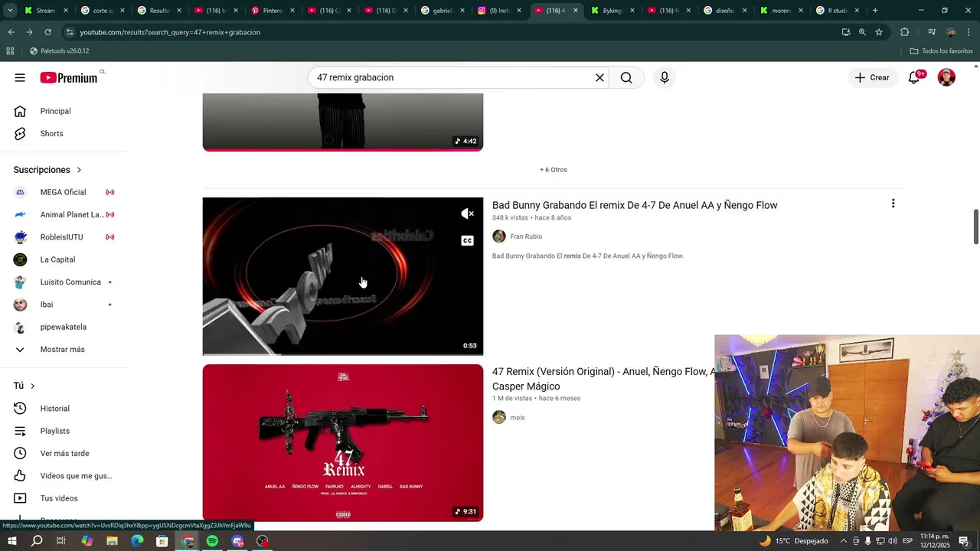Play the 47 Remix red thumbnail

coord(342,443)
